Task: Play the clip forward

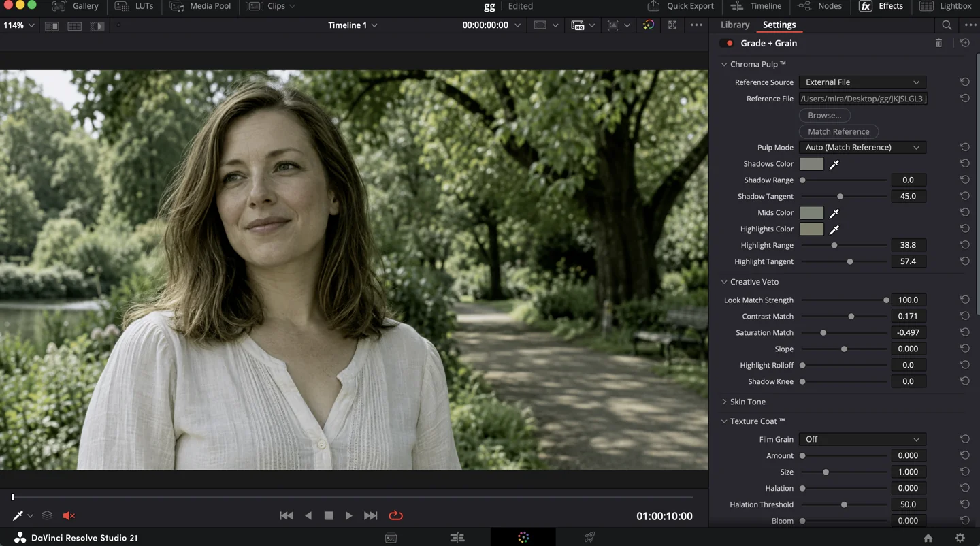Action: tap(349, 516)
